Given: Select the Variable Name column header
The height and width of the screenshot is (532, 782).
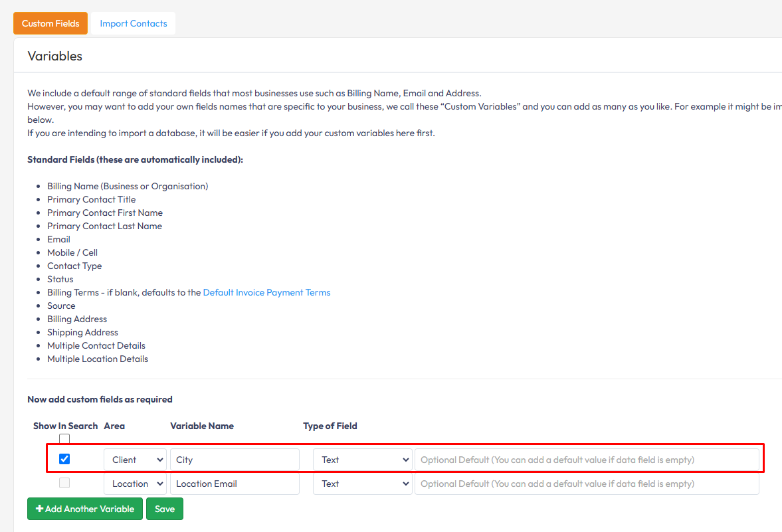Looking at the screenshot, I should (x=202, y=426).
